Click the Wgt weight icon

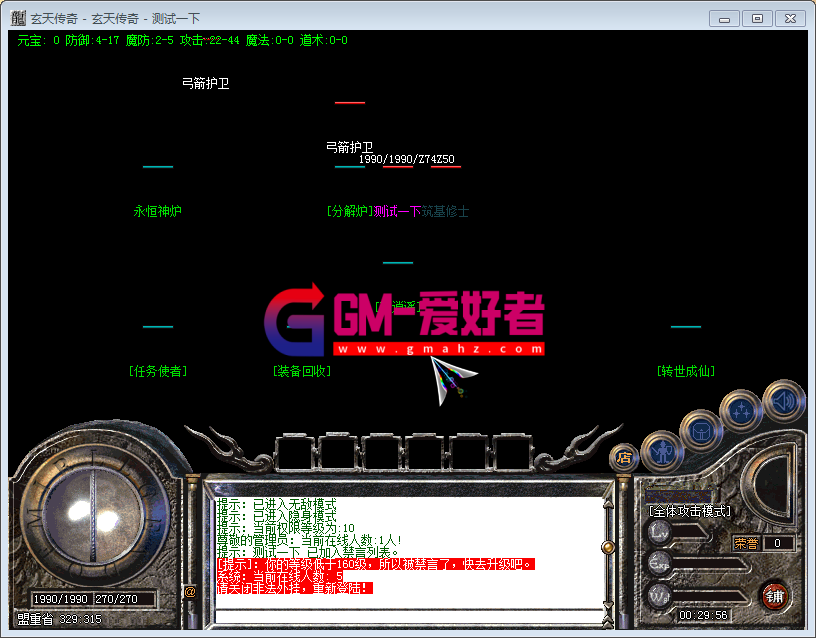659,596
